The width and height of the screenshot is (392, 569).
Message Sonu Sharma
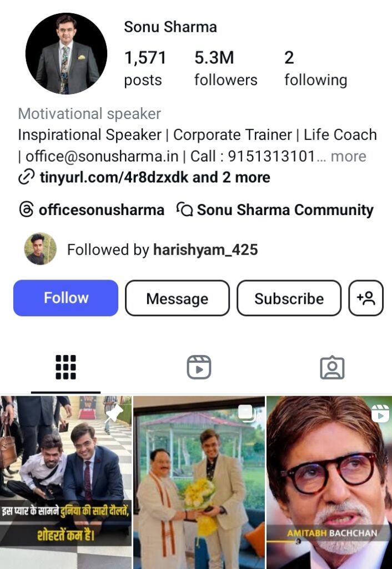(177, 298)
